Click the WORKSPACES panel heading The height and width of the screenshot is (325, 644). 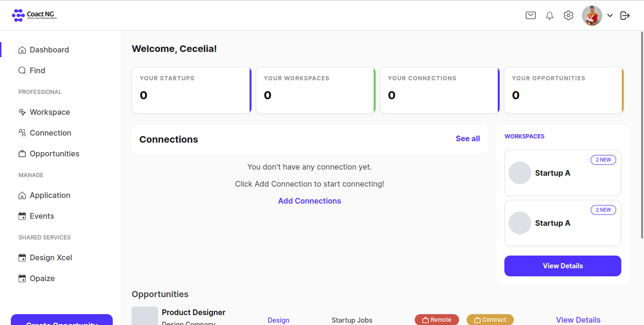[524, 137]
